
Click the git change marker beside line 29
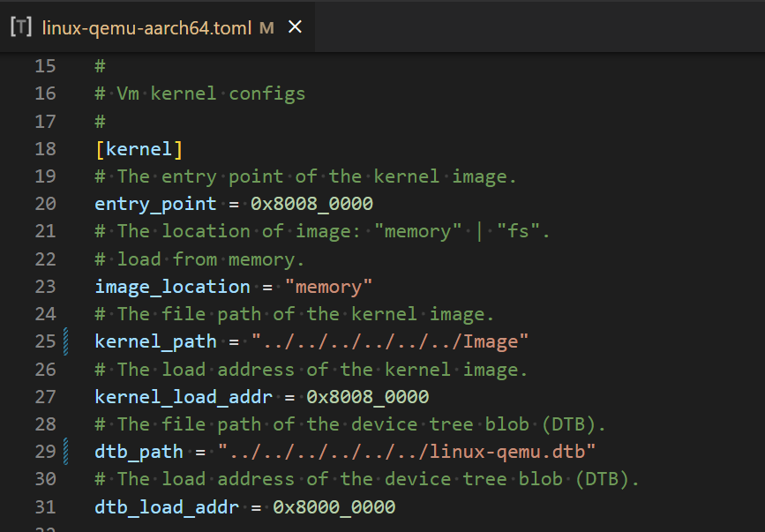[x=66, y=452]
